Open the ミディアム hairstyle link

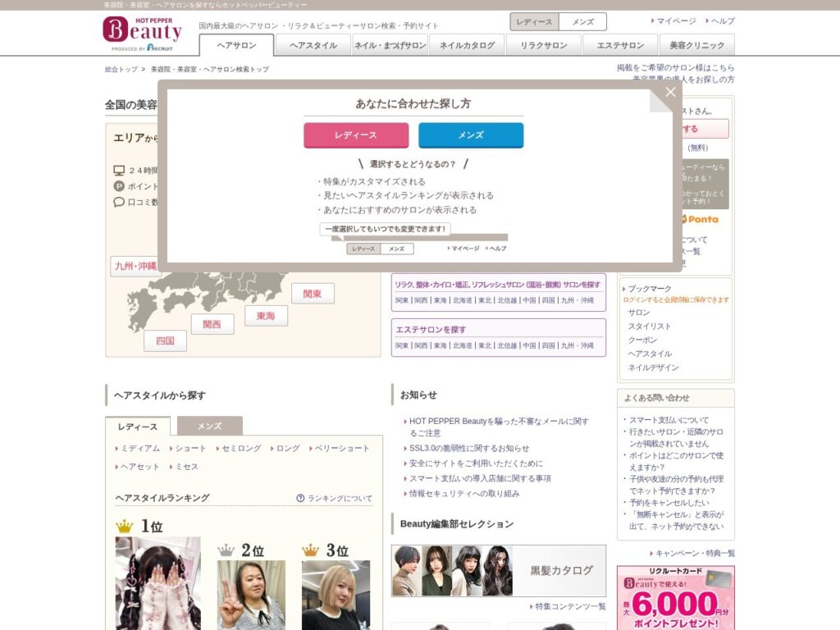(140, 449)
